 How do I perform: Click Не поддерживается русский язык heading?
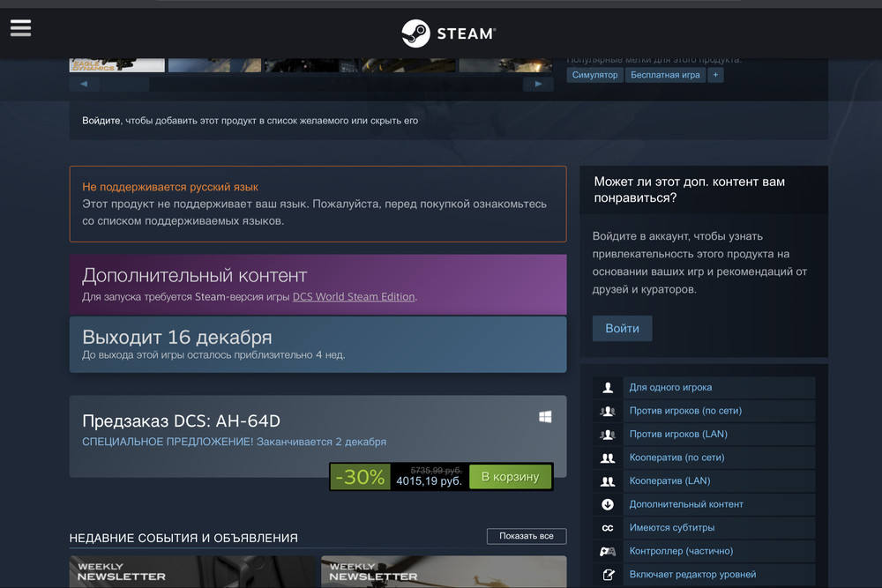tap(170, 187)
